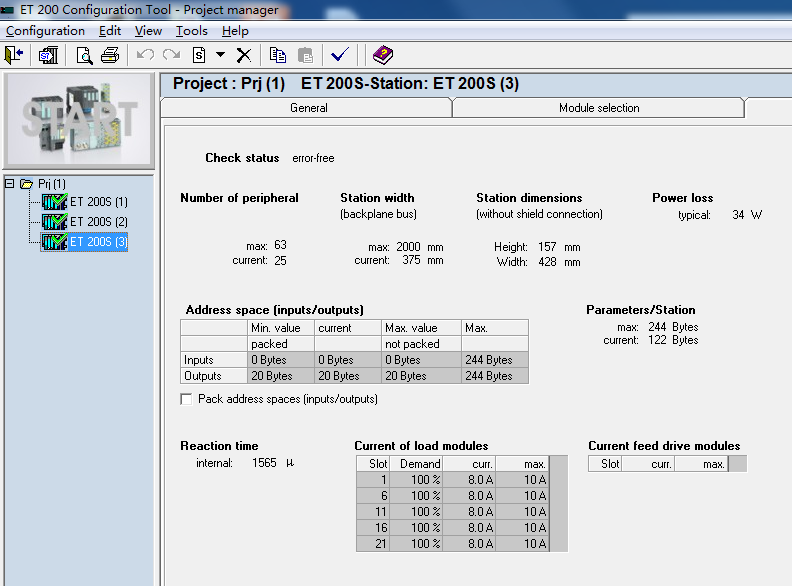Image resolution: width=792 pixels, height=586 pixels.
Task: Click Inputs row label in address table
Action: coord(214,360)
